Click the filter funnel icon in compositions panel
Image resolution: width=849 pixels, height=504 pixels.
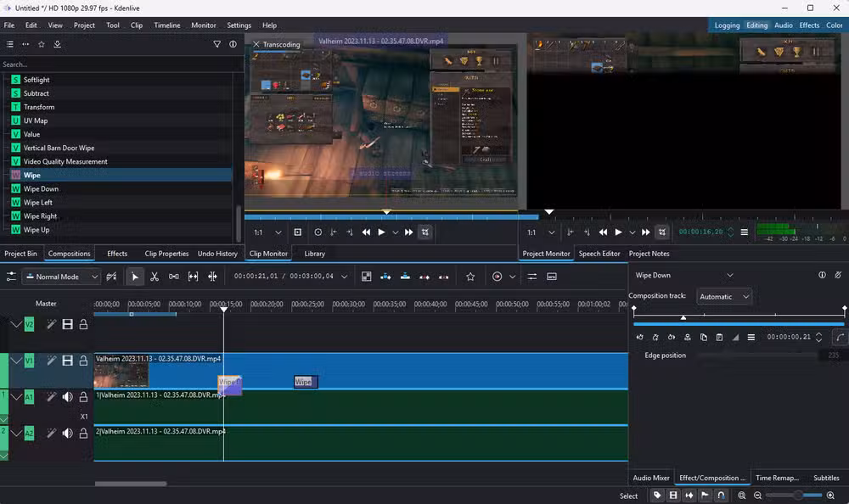tap(217, 44)
